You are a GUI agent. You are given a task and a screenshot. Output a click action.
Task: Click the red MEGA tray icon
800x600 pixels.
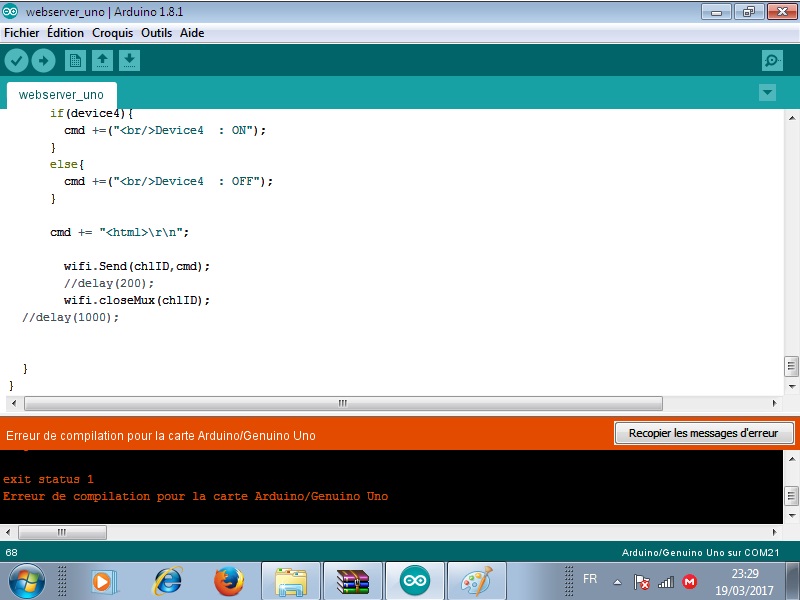[x=690, y=582]
